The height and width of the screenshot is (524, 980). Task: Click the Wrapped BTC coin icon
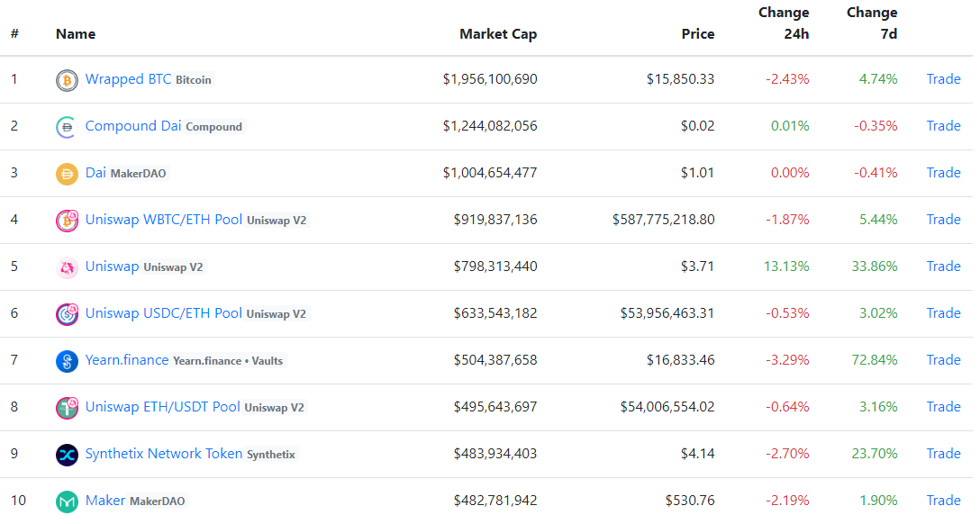[67, 80]
